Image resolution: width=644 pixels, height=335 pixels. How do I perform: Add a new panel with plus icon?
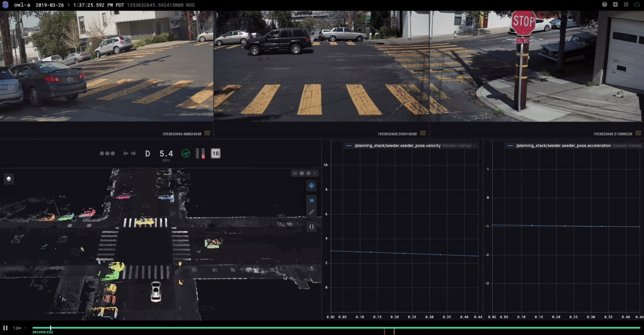[x=615, y=5]
